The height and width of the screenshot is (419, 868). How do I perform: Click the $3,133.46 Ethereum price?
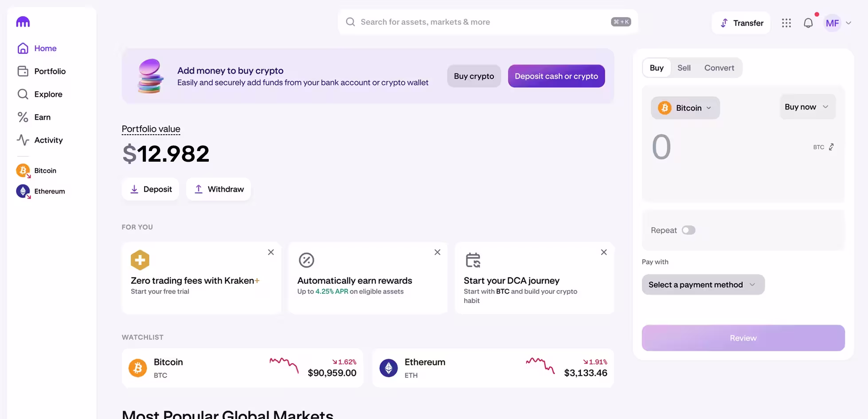586,373
